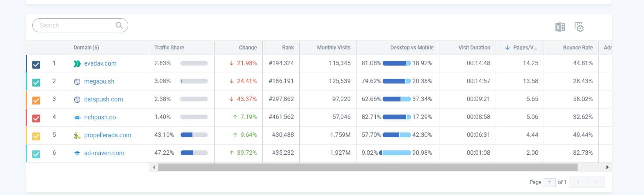Click the search magnifier icon
Image resolution: width=644 pixels, height=195 pixels.
click(119, 25)
